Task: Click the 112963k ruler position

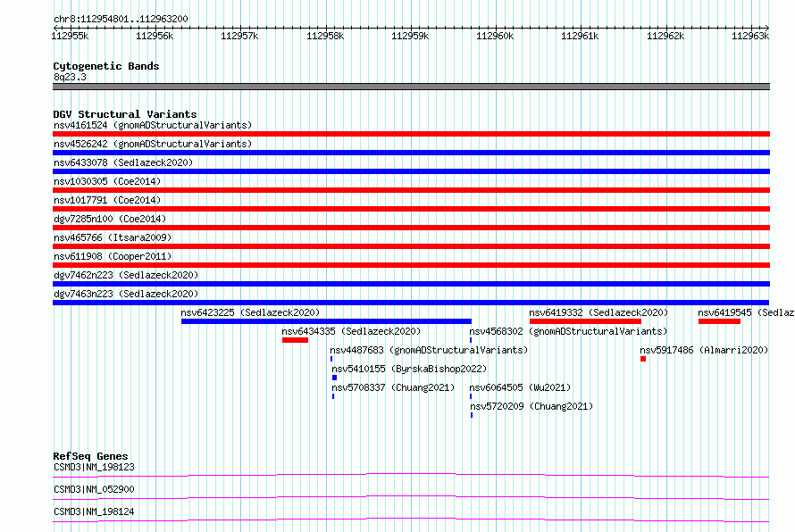Action: (749, 36)
